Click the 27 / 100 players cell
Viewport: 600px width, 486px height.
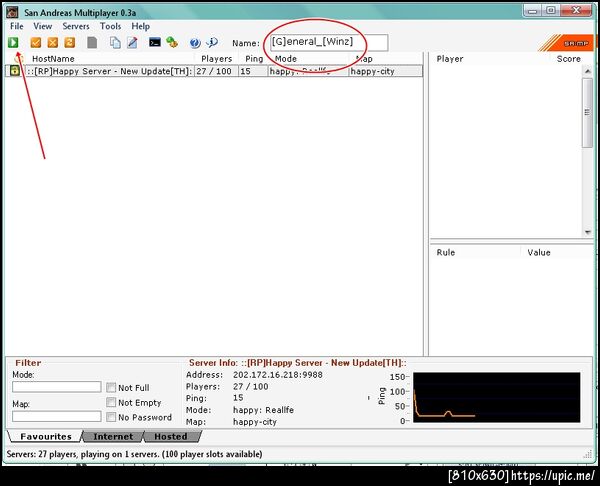pyautogui.click(x=214, y=71)
